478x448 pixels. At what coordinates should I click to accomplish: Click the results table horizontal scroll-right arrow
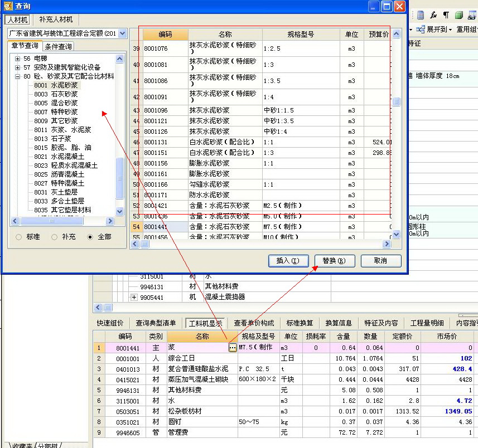coord(387,244)
